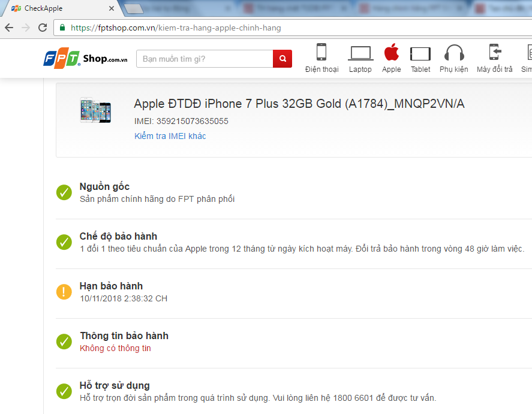This screenshot has width=532, height=414.
Task: Click the 'Bạn muốn tìm gì?' search field
Action: [x=205, y=59]
